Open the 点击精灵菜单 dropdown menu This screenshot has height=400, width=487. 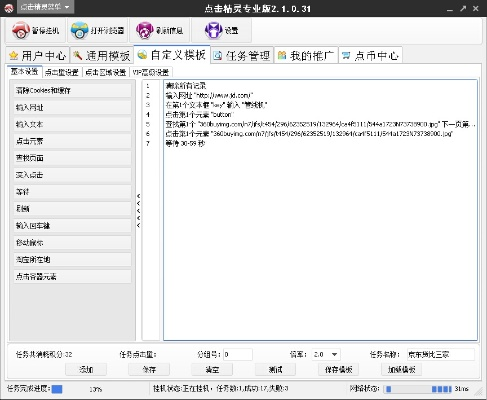[x=45, y=7]
